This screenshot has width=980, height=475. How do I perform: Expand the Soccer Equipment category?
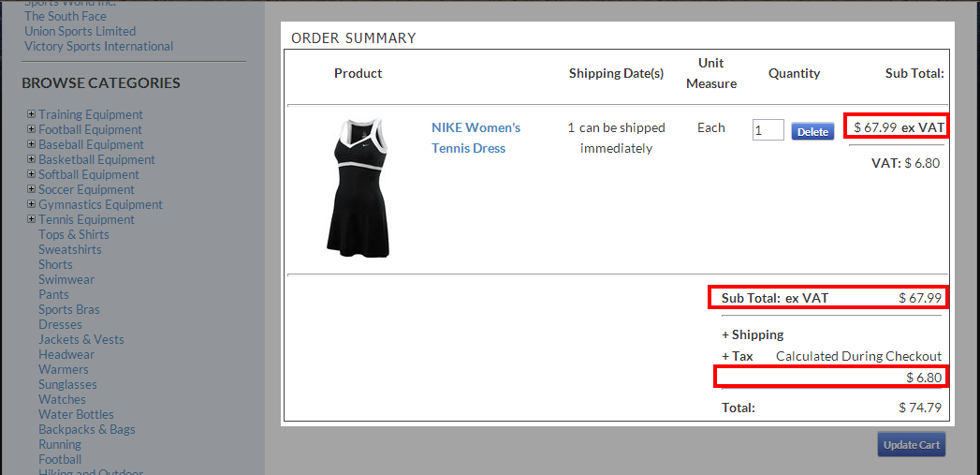(31, 189)
